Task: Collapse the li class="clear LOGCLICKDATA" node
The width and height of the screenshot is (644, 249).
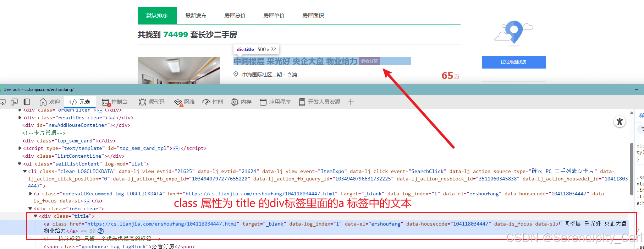Action: tap(25, 171)
